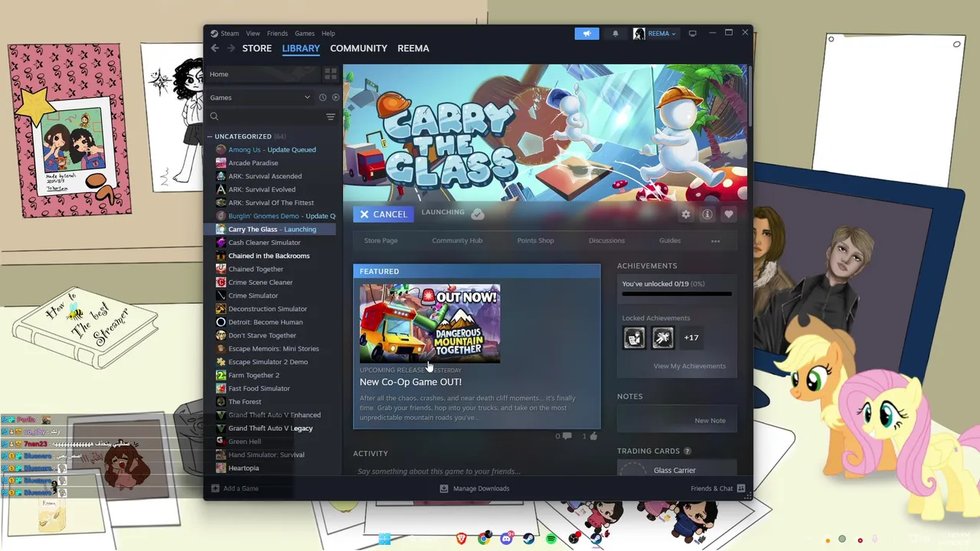Add Carry The Glass to favorites heart
Screen dimensions: 980x551
[x=729, y=214]
